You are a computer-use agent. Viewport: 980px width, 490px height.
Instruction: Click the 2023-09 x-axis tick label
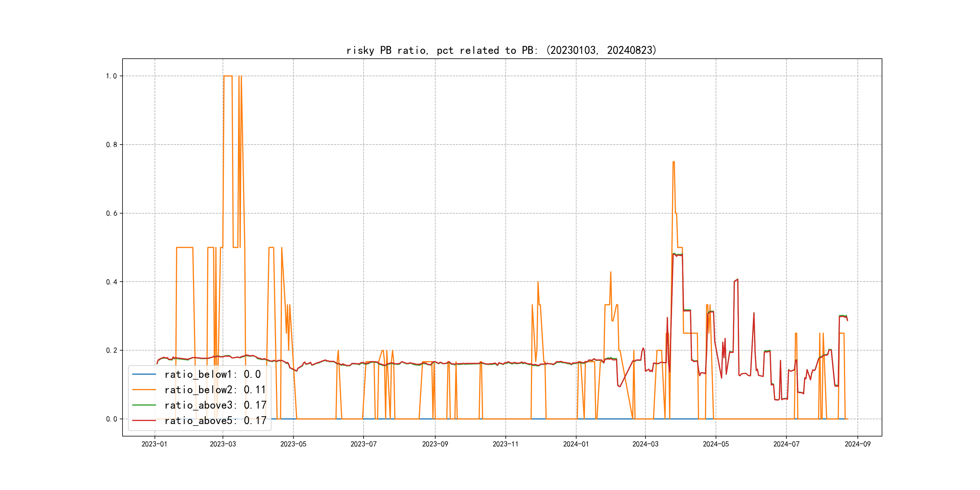(435, 444)
